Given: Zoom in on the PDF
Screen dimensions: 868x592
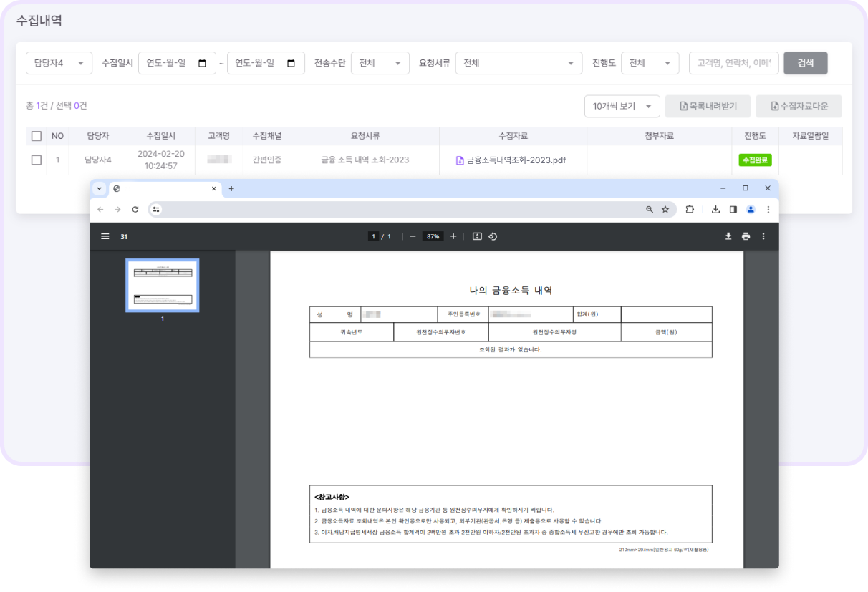Looking at the screenshot, I should point(453,236).
